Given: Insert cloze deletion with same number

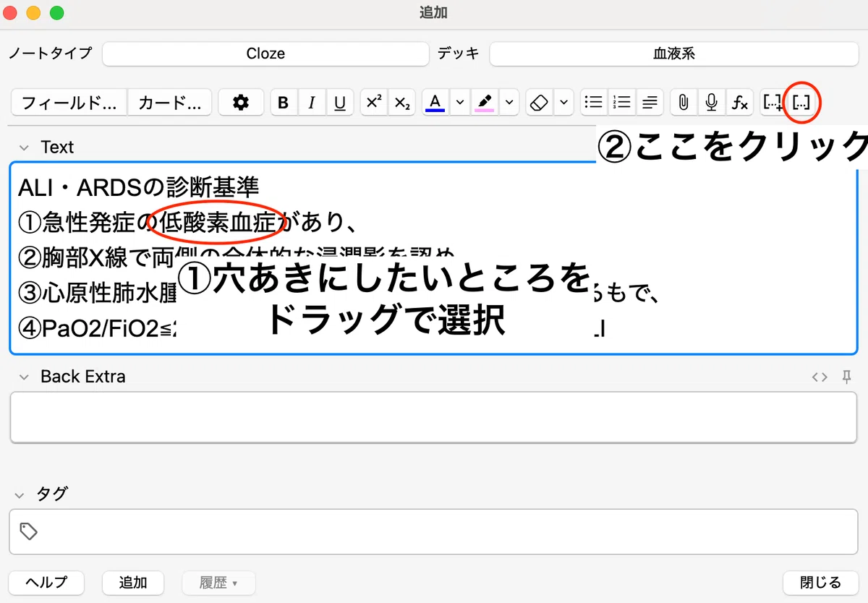Looking at the screenshot, I should [x=801, y=103].
